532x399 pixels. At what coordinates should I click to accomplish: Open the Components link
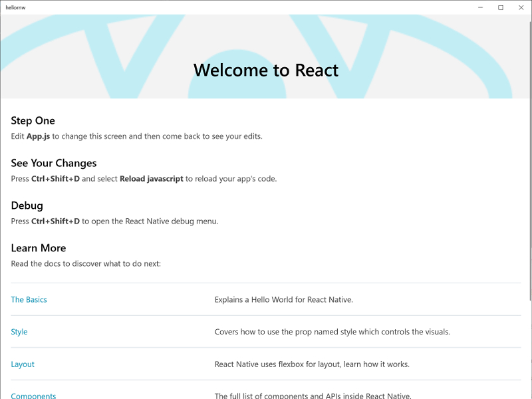pos(33,396)
